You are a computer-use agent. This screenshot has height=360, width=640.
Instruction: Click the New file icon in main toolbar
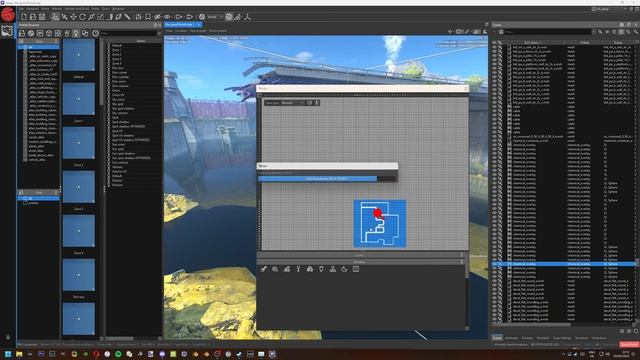click(24, 17)
